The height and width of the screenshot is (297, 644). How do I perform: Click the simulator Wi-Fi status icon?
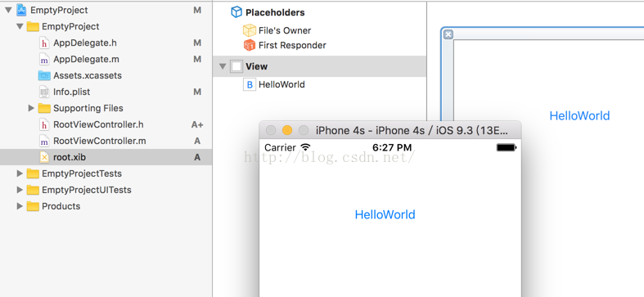coord(305,147)
